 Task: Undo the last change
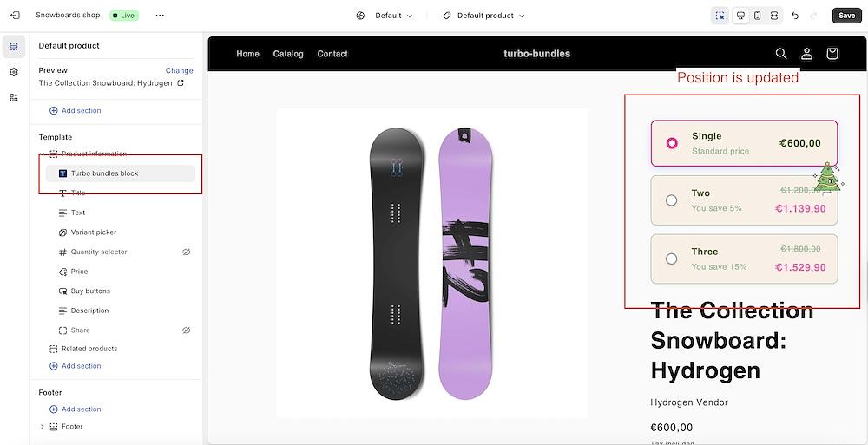coord(795,16)
